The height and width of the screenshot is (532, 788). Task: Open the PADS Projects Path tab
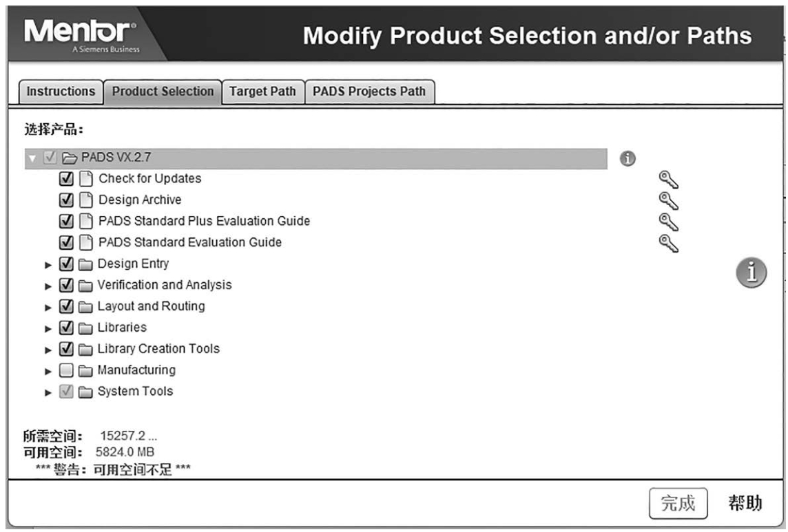pos(369,92)
